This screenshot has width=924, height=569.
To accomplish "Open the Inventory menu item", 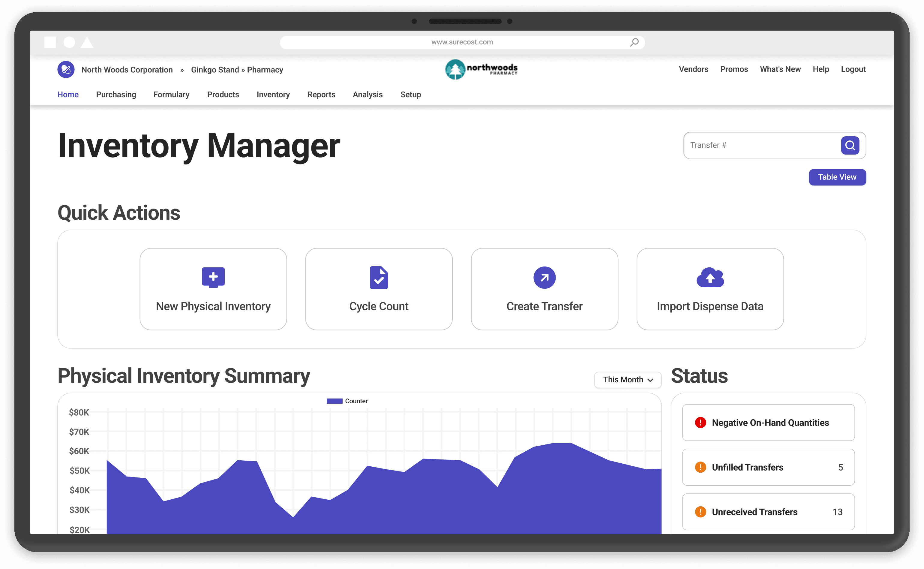I will (273, 95).
